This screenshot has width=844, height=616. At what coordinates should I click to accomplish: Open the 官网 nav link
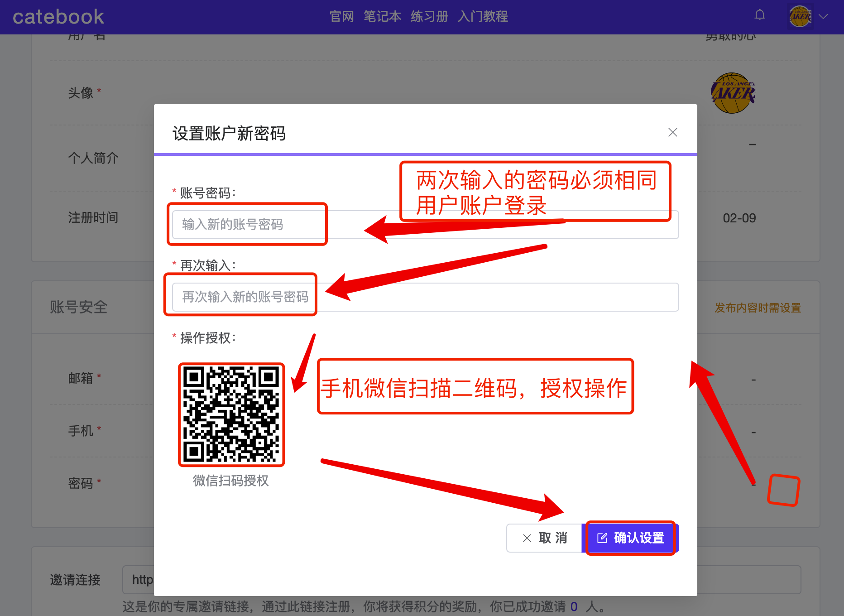click(x=342, y=17)
